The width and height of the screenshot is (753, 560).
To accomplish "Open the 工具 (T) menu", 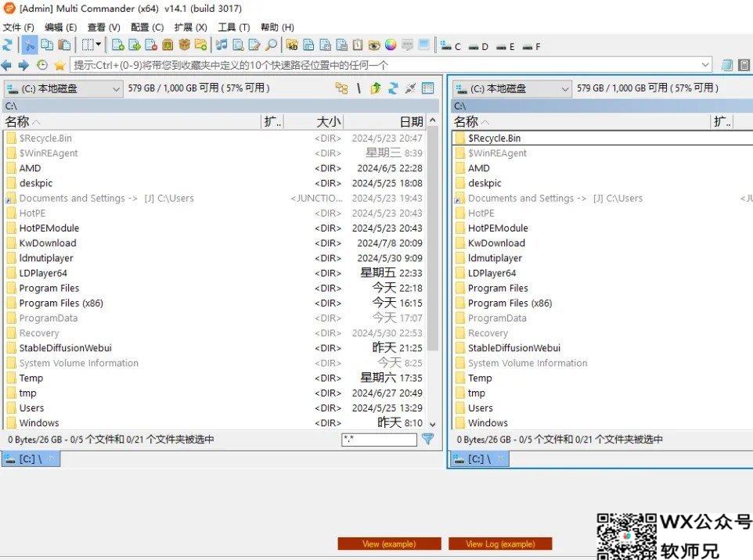I will coord(234,27).
